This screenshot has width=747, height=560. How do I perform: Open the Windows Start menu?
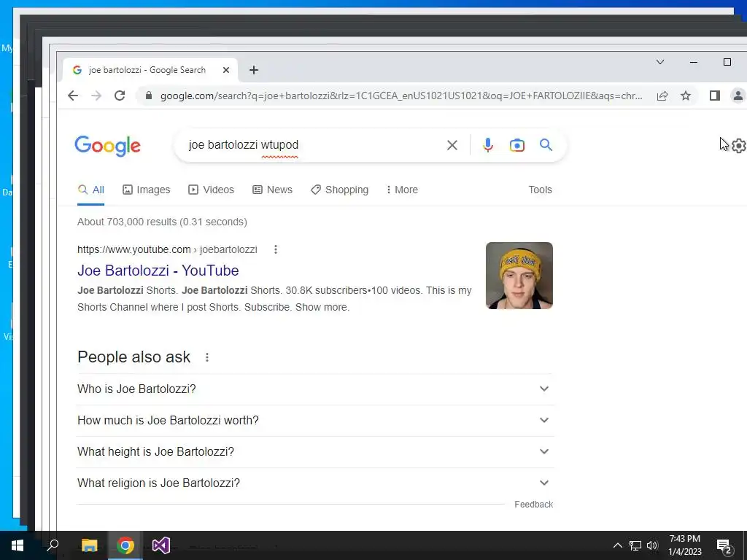[x=18, y=545]
